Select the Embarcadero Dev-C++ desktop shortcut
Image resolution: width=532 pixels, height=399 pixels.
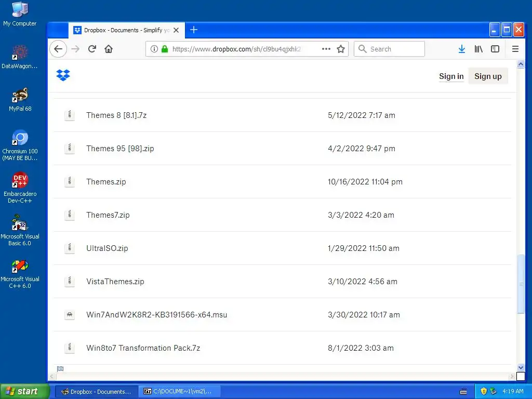[x=20, y=188]
